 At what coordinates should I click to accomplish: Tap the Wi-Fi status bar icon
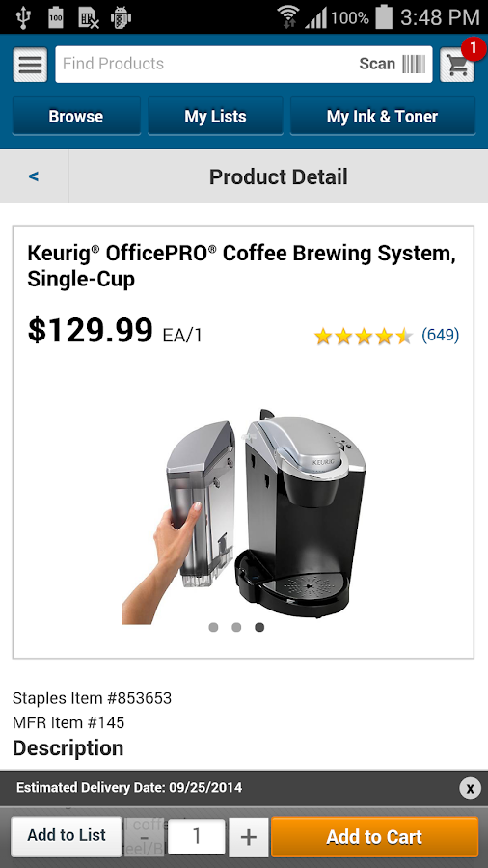click(x=288, y=17)
